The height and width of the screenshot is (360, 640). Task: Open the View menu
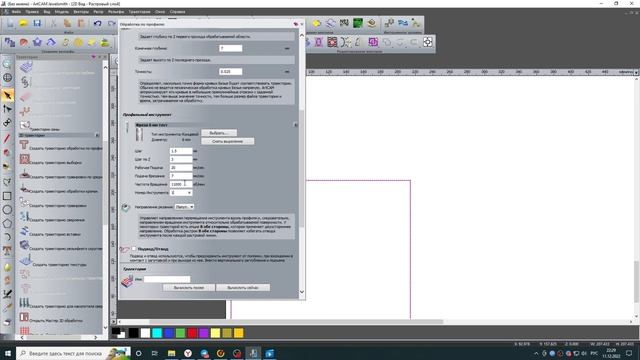(x=47, y=12)
